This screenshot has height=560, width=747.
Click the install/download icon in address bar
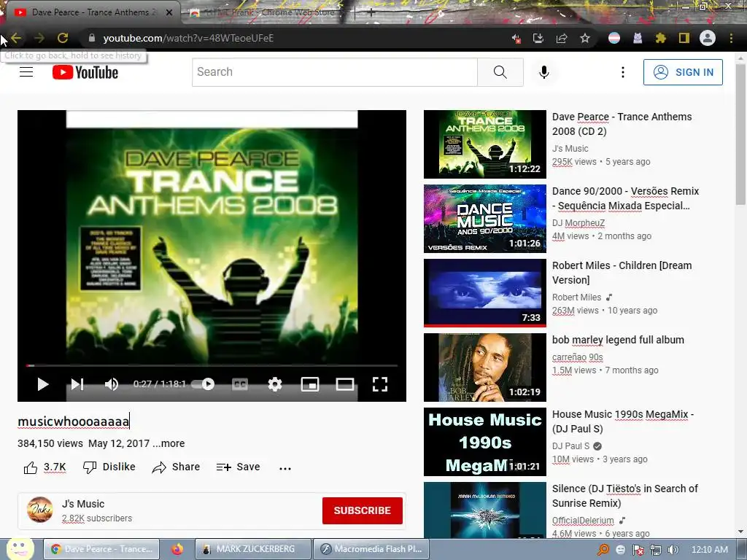(538, 38)
